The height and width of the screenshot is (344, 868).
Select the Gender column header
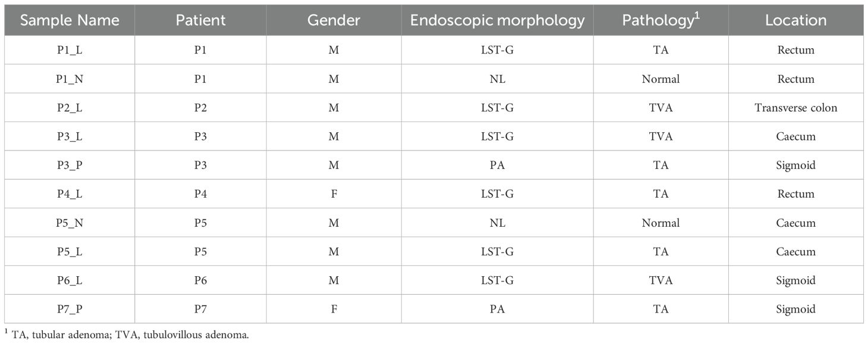pos(334,20)
